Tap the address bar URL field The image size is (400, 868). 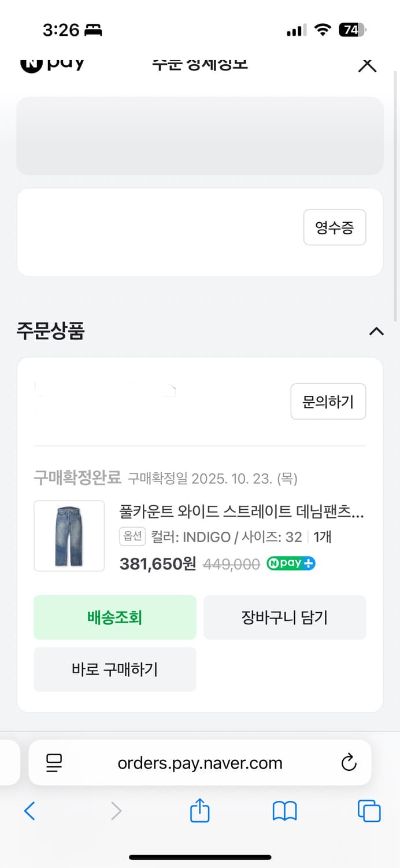(x=200, y=763)
